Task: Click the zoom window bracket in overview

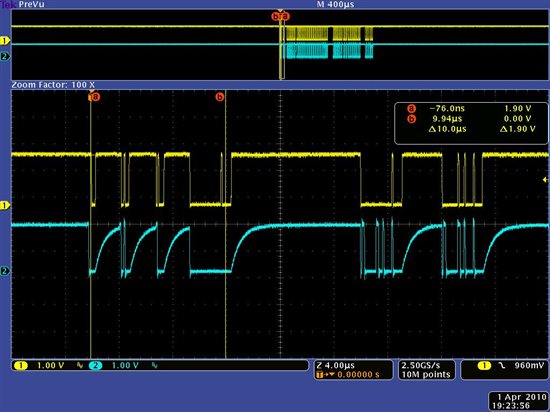Action: 282,52
